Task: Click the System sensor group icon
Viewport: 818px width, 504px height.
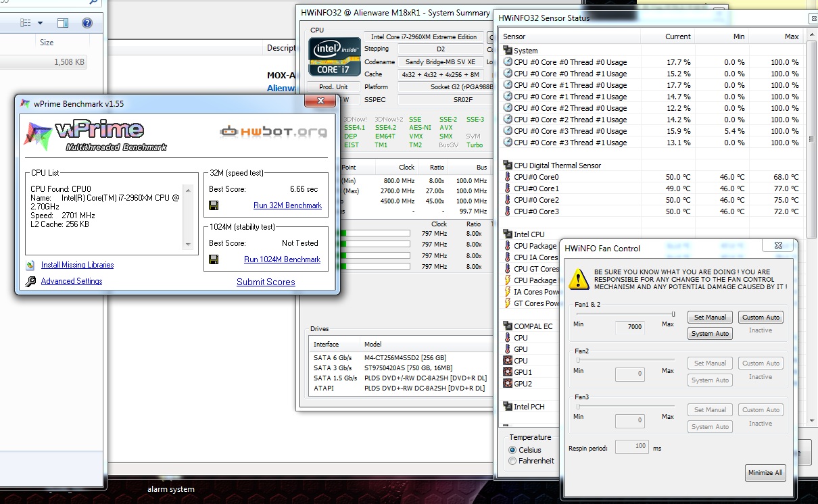Action: pos(508,51)
